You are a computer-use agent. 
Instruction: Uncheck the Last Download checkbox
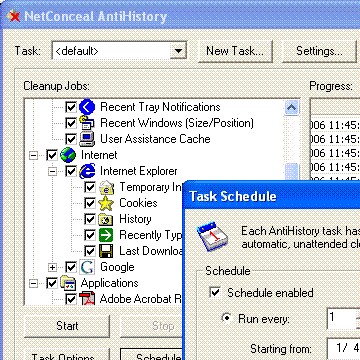point(90,251)
